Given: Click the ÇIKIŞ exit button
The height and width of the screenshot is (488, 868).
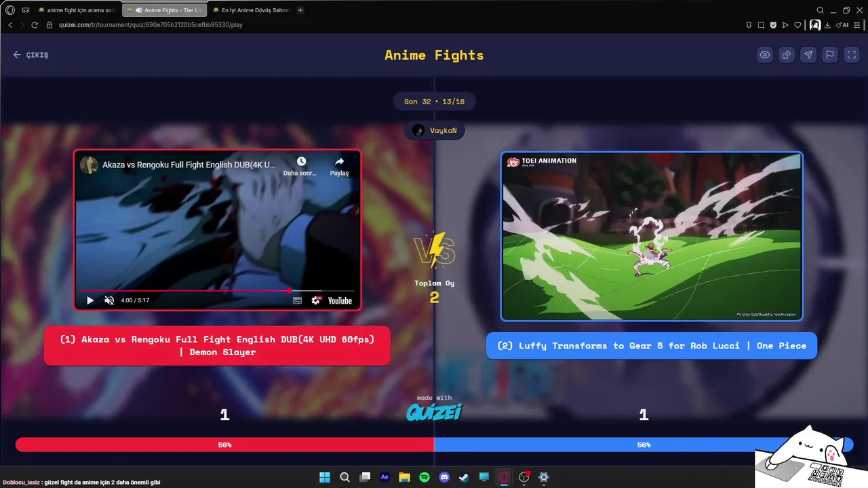Looking at the screenshot, I should [31, 55].
